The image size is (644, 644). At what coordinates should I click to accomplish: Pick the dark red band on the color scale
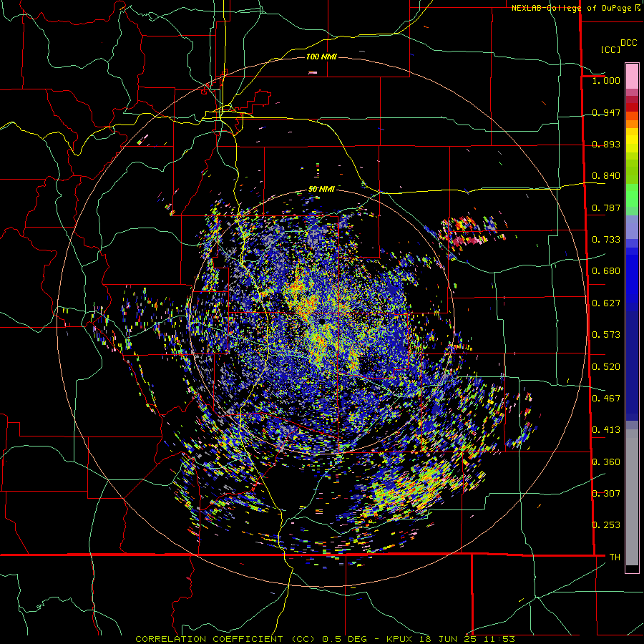pos(632,107)
